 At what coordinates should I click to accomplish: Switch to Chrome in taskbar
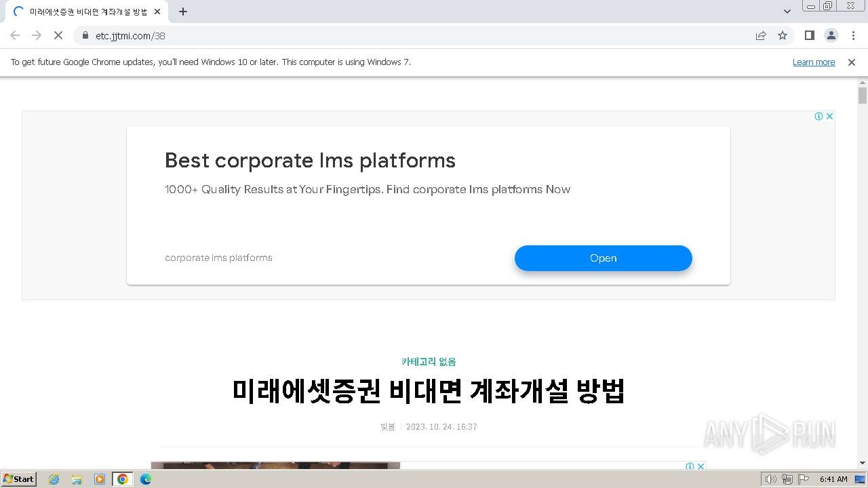click(x=123, y=479)
